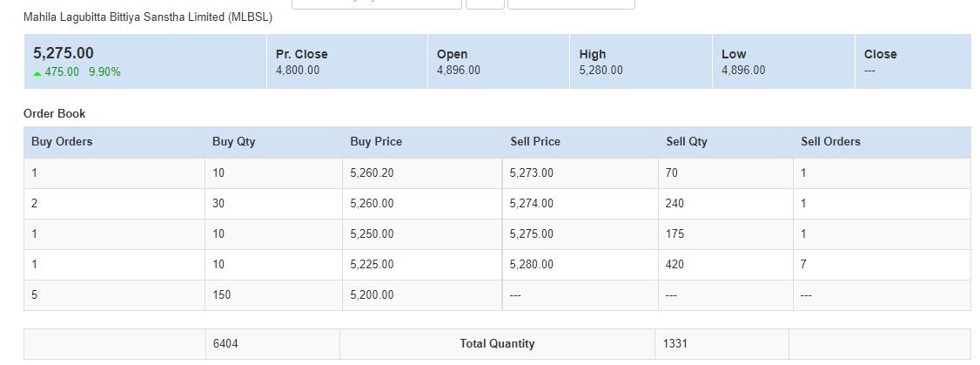Click the sell quantity 420 cell
Image resolution: width=980 pixels, height=365 pixels.
coord(675,264)
